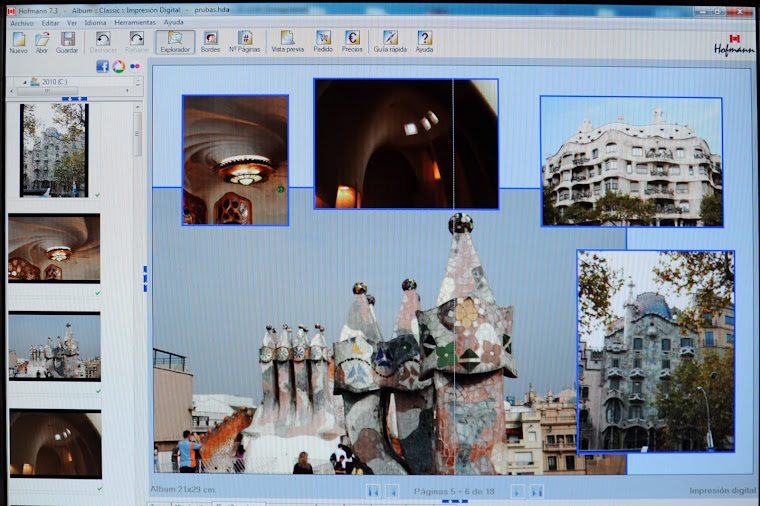Toggle the Explorador panel button
This screenshot has width=760, height=506.
(175, 42)
